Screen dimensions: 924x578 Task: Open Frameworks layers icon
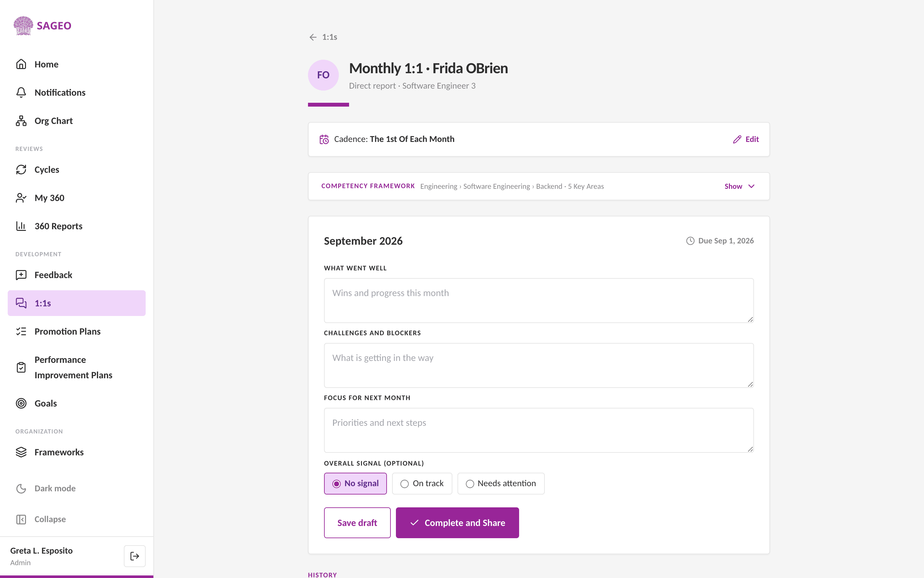pyautogui.click(x=21, y=452)
